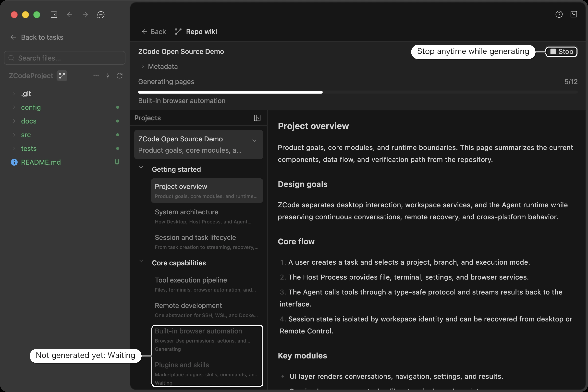
Task: Select the Built-in browser automation page
Action: pos(207,340)
